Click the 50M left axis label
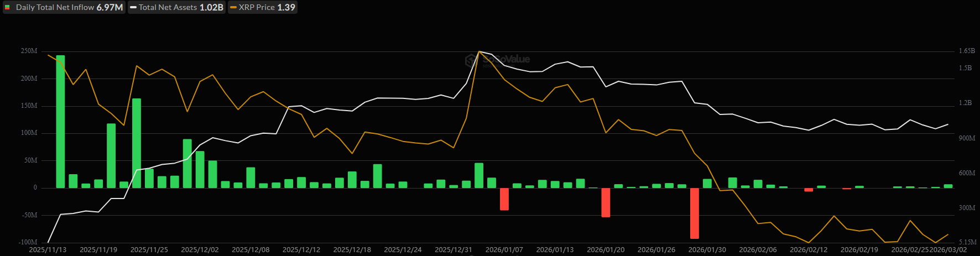This screenshot has width=980, height=256. click(x=31, y=160)
